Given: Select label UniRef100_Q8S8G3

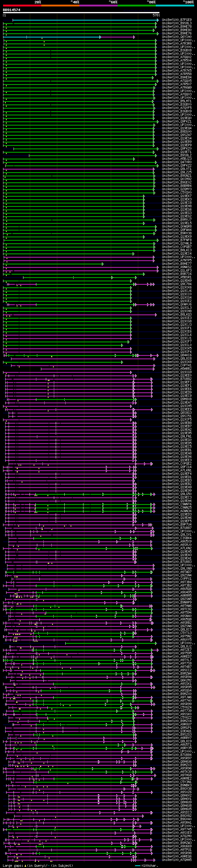Looking at the screenshot, I should (177, 413).
